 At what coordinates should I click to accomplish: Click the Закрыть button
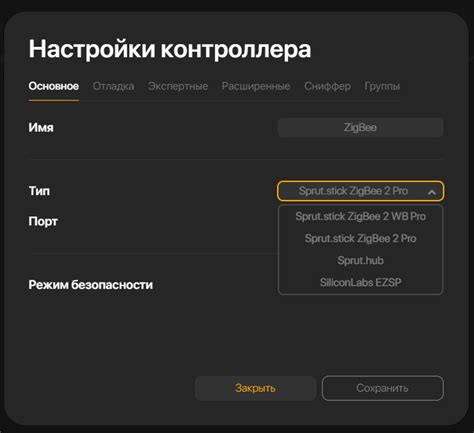255,388
